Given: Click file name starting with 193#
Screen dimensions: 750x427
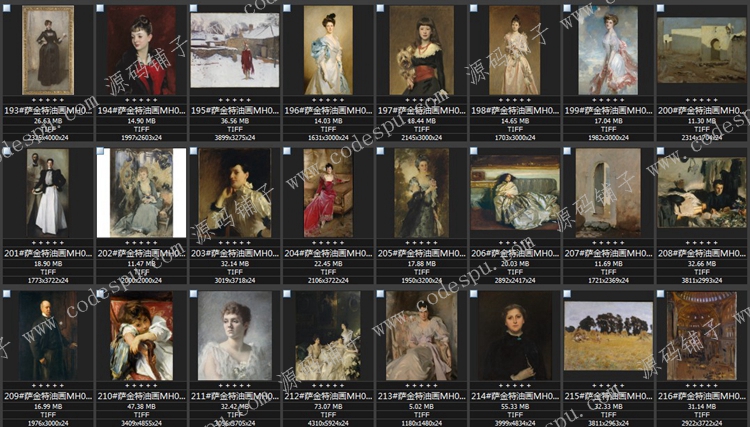Looking at the screenshot, I should point(48,110).
